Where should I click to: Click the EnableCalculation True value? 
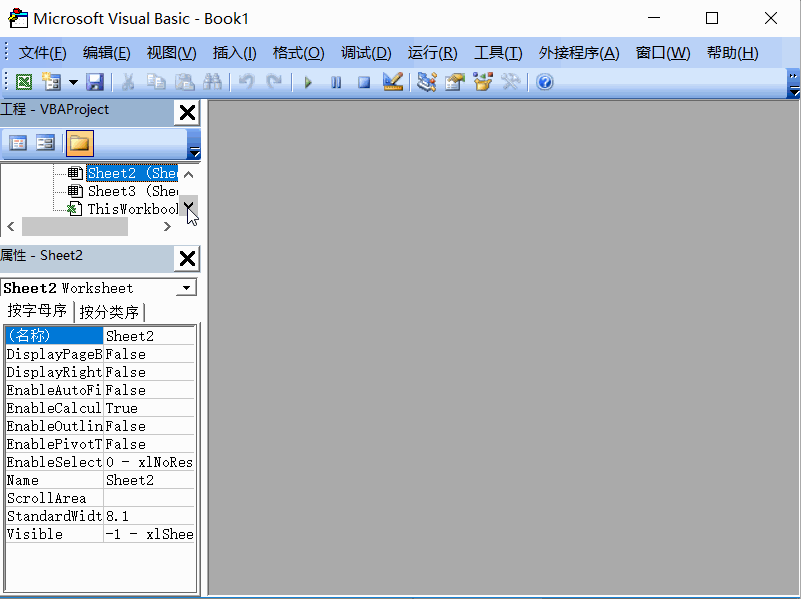tap(149, 408)
